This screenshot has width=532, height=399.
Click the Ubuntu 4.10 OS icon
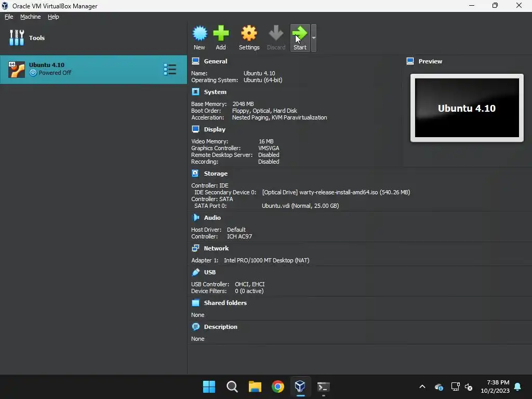[17, 70]
